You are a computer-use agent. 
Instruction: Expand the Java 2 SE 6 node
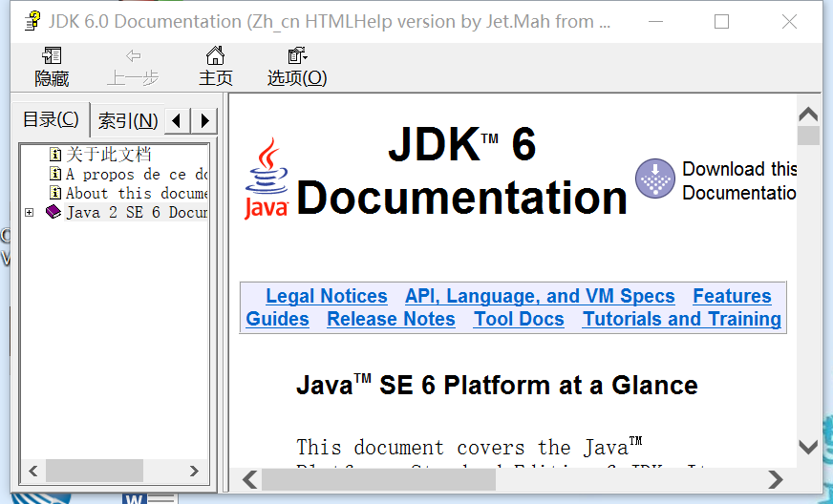click(30, 213)
